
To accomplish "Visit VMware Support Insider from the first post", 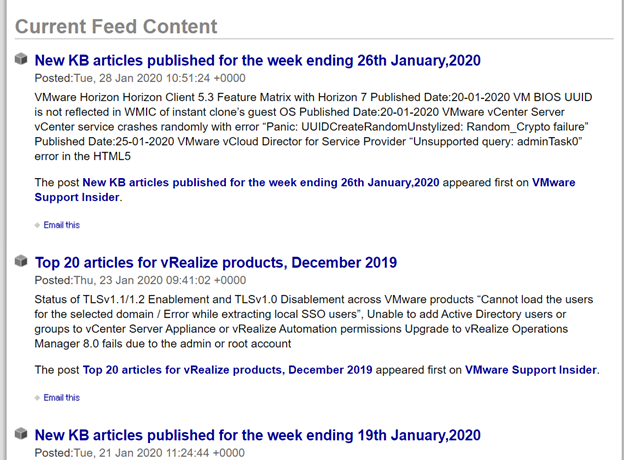I will (304, 190).
